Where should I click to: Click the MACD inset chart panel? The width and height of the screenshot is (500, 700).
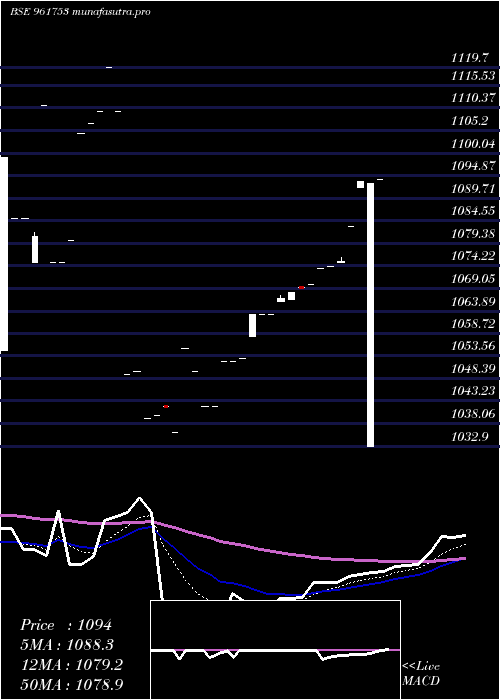point(275,650)
